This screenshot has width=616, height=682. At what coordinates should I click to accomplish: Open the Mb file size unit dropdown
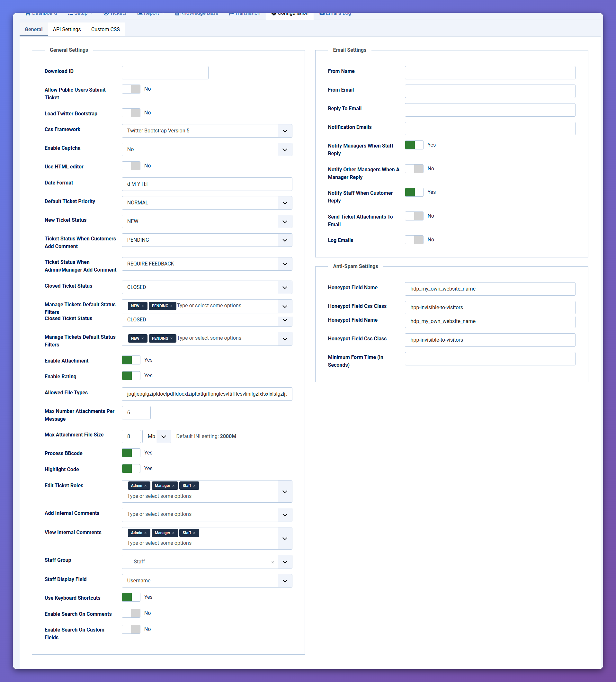click(x=156, y=436)
